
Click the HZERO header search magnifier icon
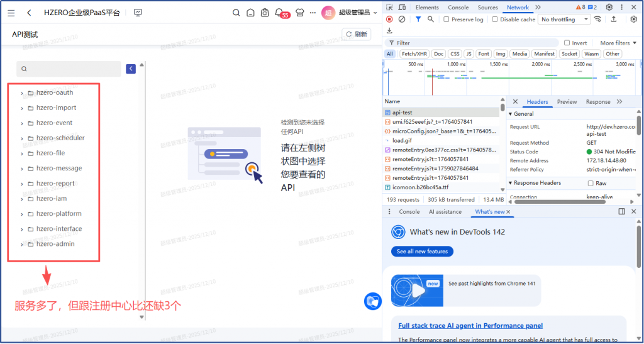(x=236, y=13)
